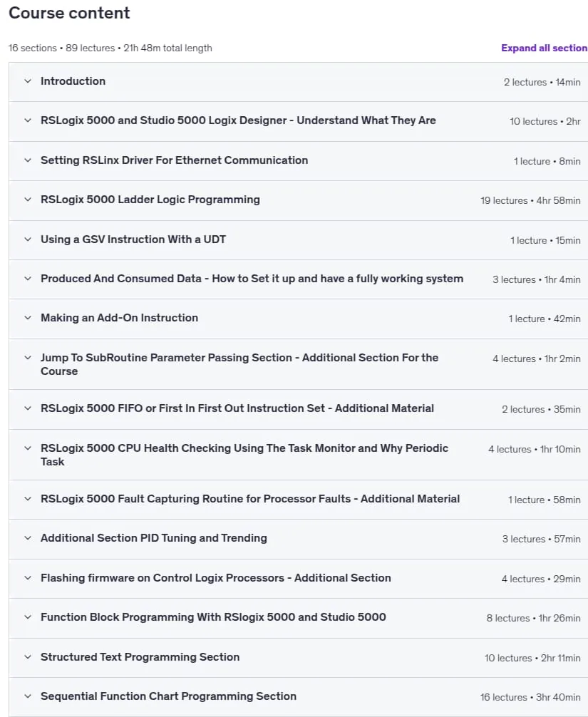Open Sequential Function Chart Programming Section
This screenshot has width=588, height=717.
[x=168, y=696]
